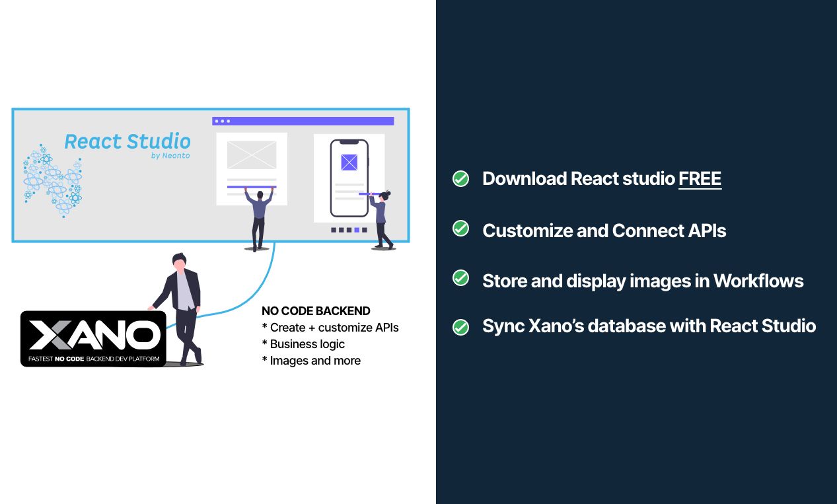
Task: Click the purple progress bar on the phone
Action: 363,194
